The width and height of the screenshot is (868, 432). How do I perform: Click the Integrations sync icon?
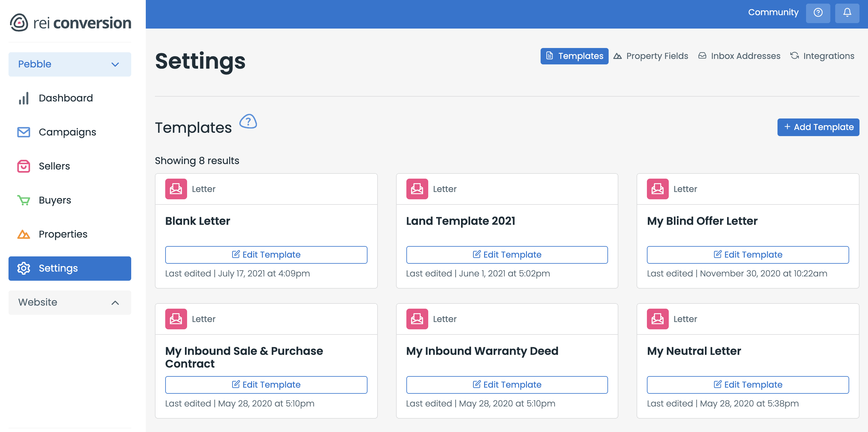[x=795, y=56]
